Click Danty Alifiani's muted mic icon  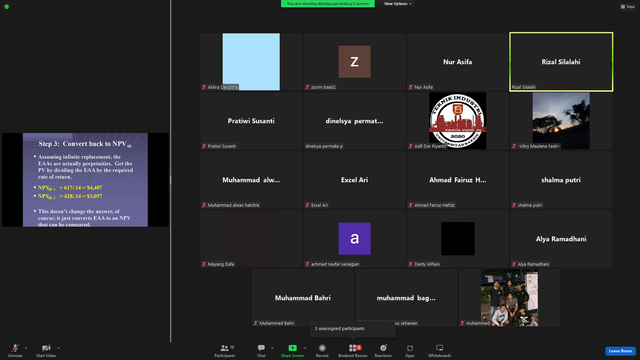click(x=411, y=264)
